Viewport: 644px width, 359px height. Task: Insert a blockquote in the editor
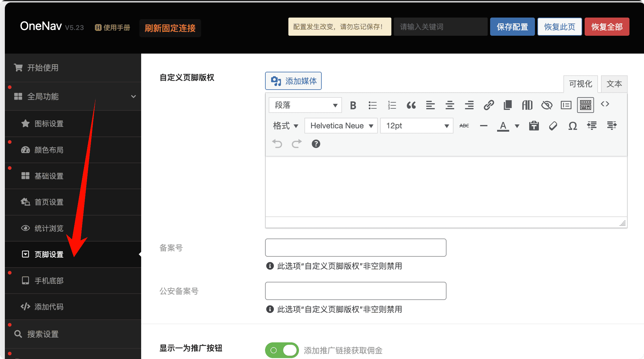(411, 105)
